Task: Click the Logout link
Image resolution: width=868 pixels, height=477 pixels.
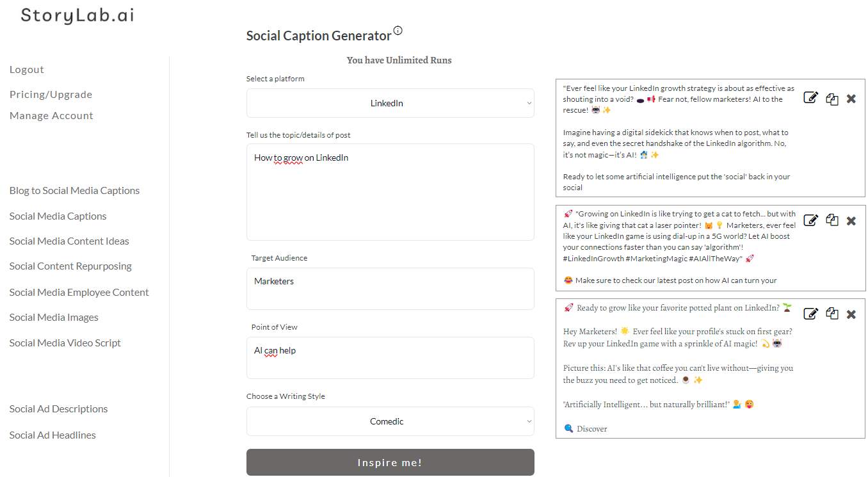Action: 27,70
